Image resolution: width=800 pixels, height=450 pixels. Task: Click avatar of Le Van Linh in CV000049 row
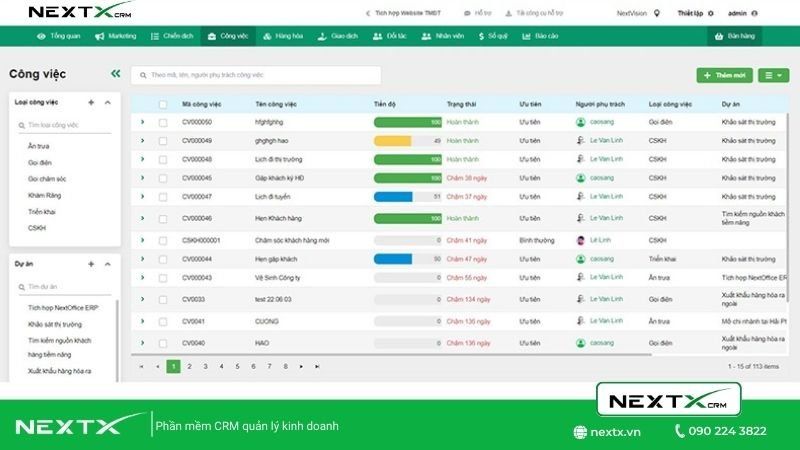[x=581, y=140]
